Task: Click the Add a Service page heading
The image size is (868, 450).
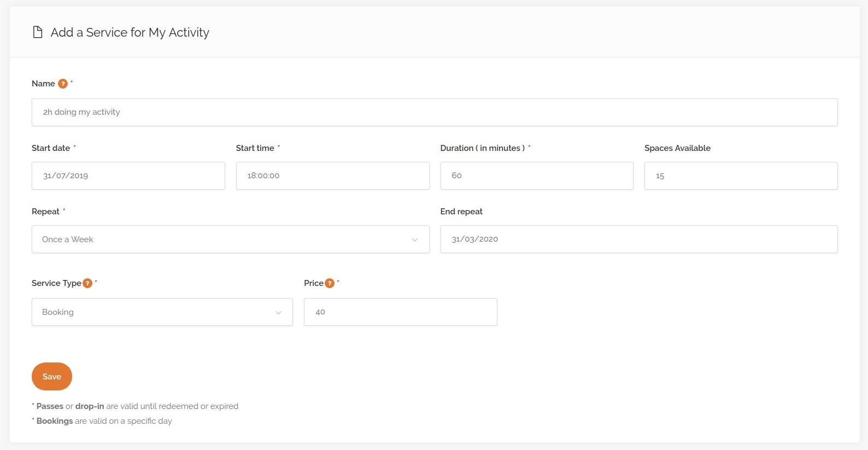Action: (130, 32)
